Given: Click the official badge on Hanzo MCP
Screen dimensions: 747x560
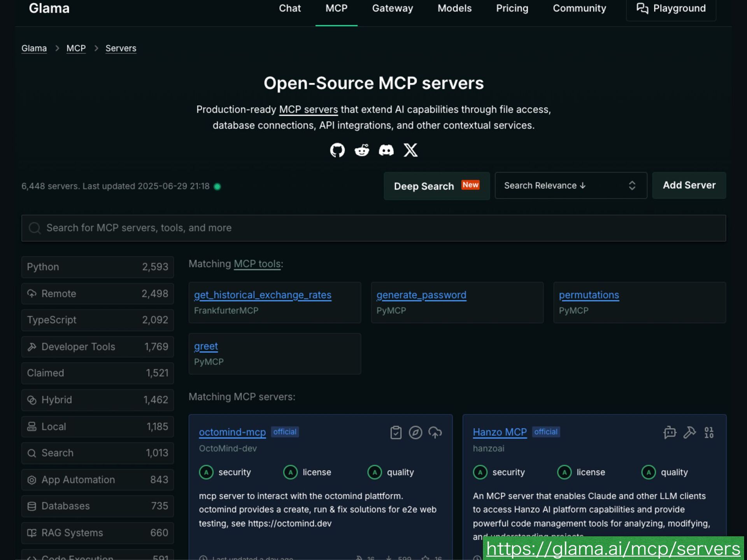Looking at the screenshot, I should coord(546,432).
